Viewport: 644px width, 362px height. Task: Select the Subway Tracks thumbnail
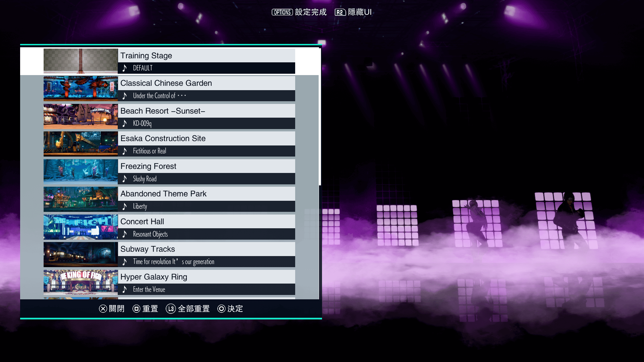click(81, 255)
